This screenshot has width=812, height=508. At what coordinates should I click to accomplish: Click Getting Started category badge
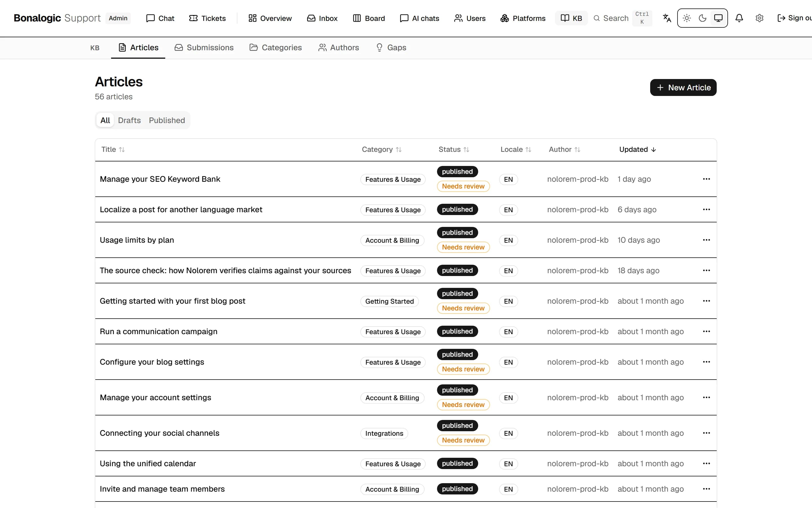[x=389, y=301]
